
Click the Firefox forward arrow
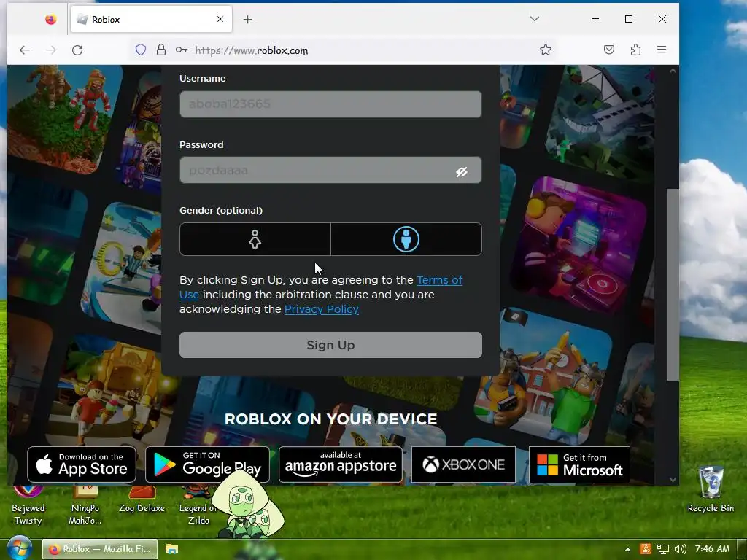51,50
